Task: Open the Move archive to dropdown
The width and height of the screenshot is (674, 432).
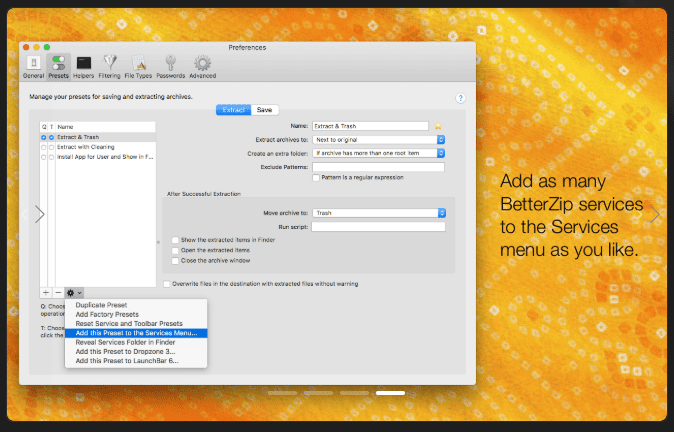Action: 379,213
